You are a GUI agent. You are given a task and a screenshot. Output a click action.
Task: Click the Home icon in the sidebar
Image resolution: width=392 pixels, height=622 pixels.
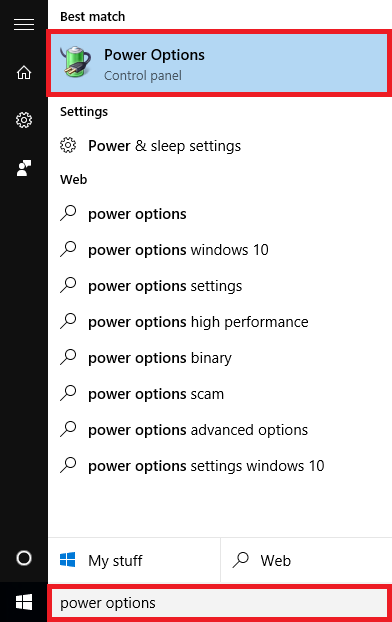(x=24, y=73)
